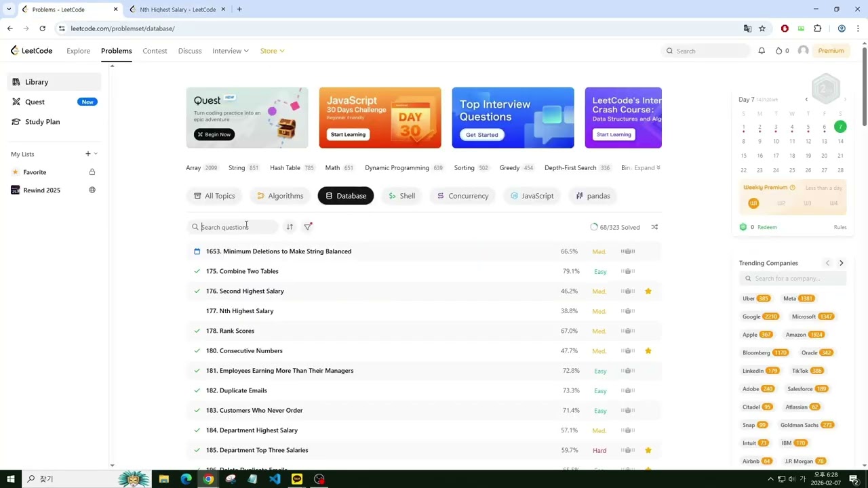Open the Chrome profile icon
Screen dimensions: 868x488
tap(842, 28)
